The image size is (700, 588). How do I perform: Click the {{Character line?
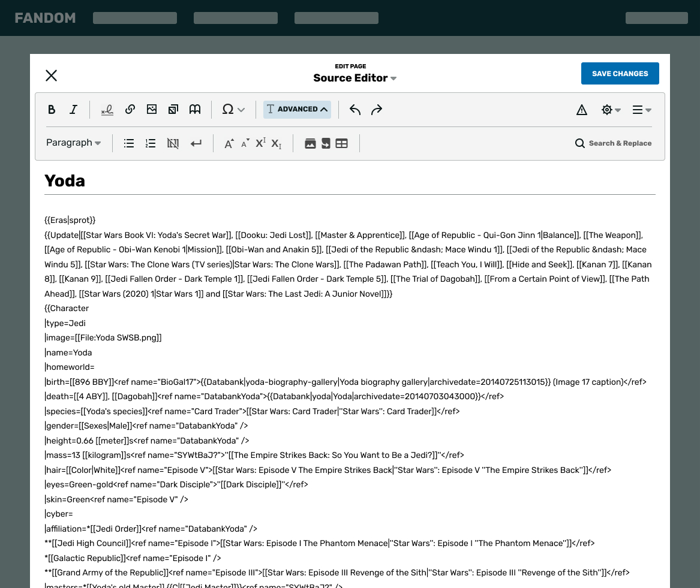tap(67, 308)
